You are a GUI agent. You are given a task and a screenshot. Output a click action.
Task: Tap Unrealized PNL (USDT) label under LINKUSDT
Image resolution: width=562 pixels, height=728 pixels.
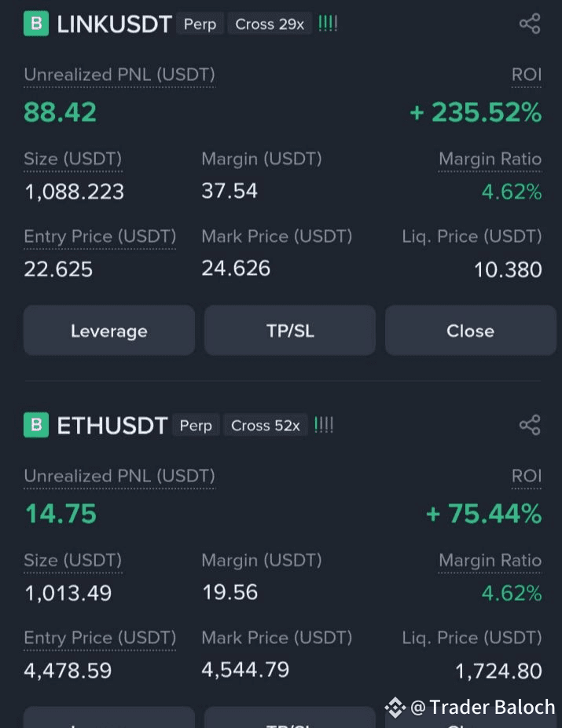119,75
